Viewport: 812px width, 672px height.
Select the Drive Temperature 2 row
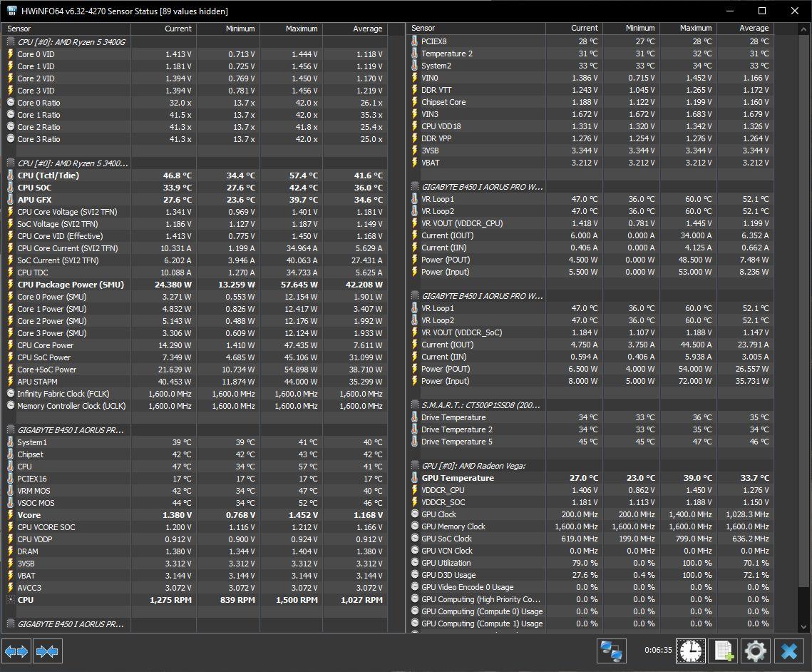coord(590,429)
